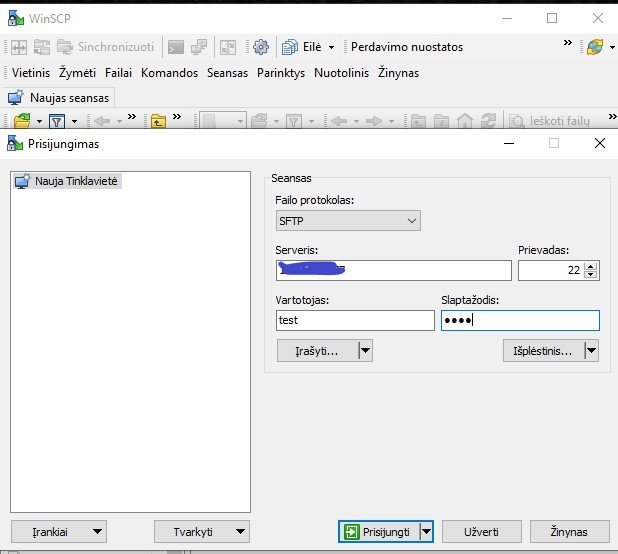
Task: Select the Naujas seansas tab
Action: point(58,98)
